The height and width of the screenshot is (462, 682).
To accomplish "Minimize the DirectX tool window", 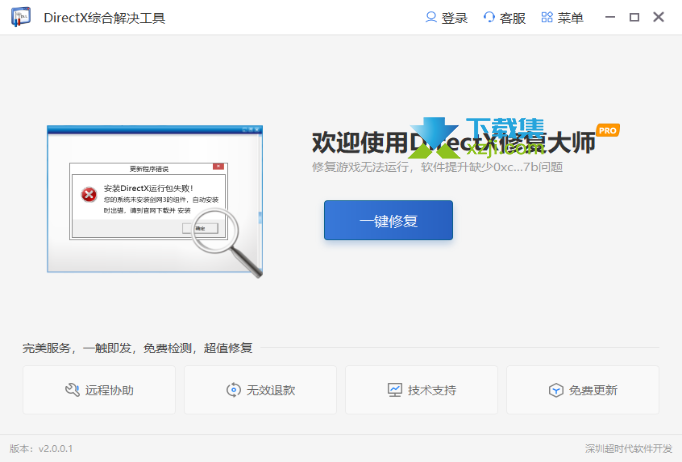I will (610, 17).
